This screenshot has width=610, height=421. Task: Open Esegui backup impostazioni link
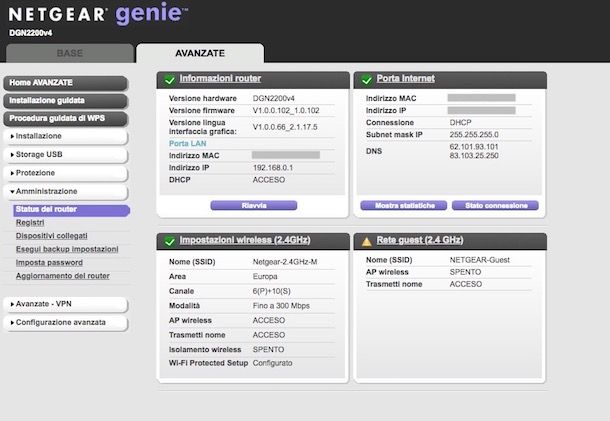point(67,249)
